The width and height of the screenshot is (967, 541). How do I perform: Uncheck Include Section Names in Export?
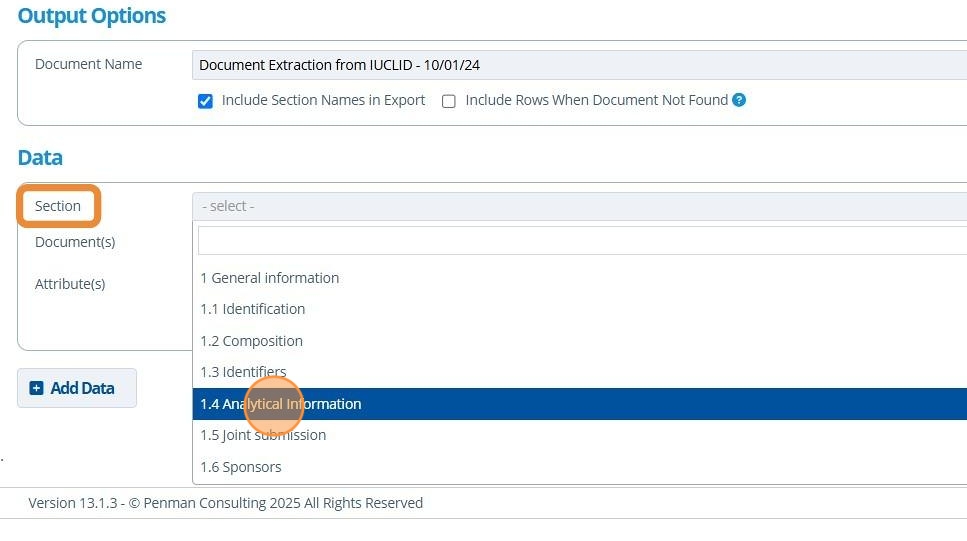coord(205,101)
